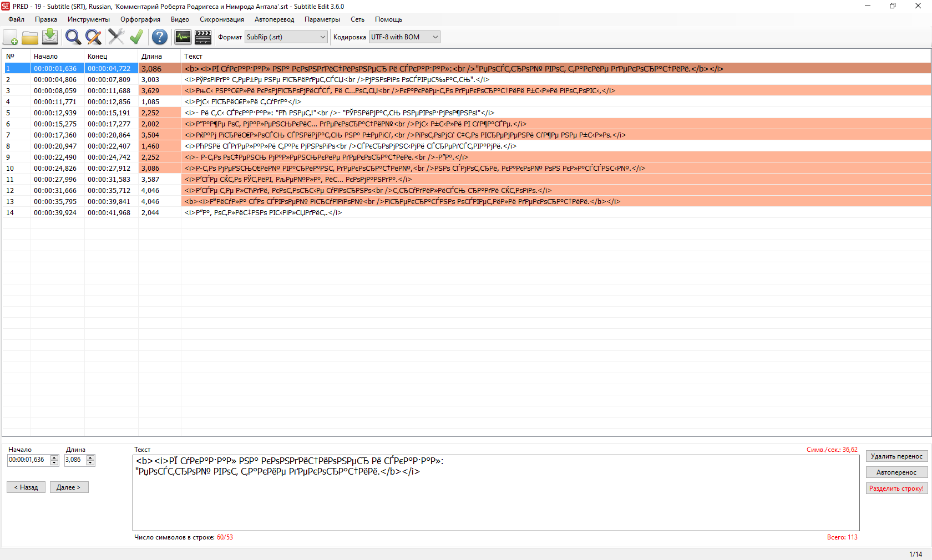Toggle the waveform display icon

183,37
